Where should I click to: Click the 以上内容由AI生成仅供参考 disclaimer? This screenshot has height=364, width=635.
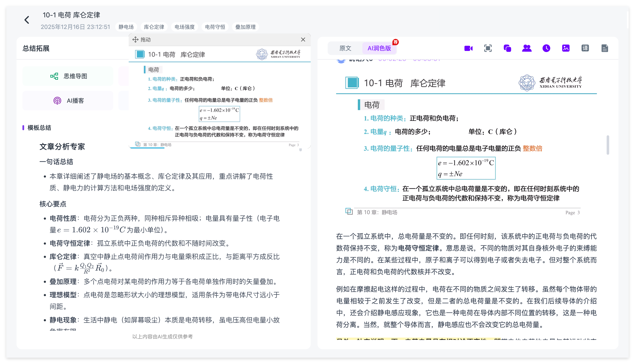click(x=162, y=337)
